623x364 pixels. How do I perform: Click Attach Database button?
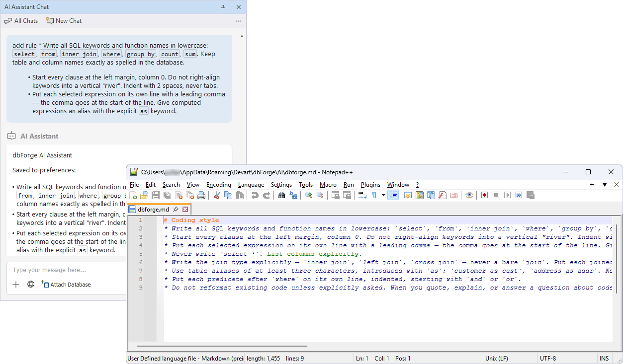66,285
